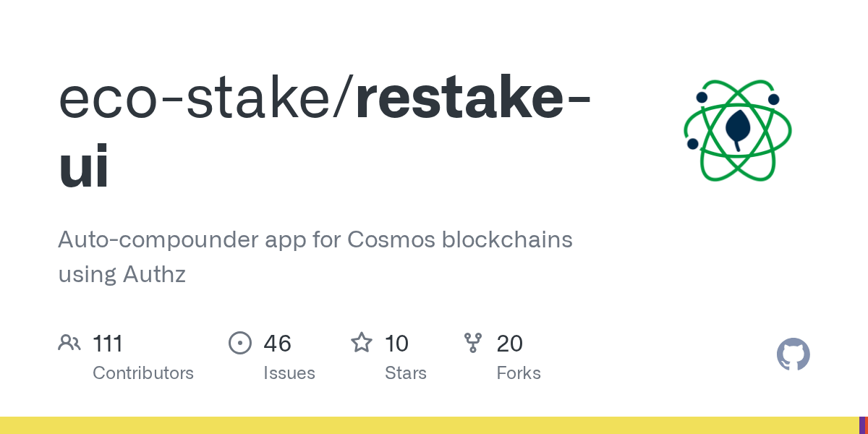Click the contributors people icon
This screenshot has width=868, height=434.
[69, 342]
